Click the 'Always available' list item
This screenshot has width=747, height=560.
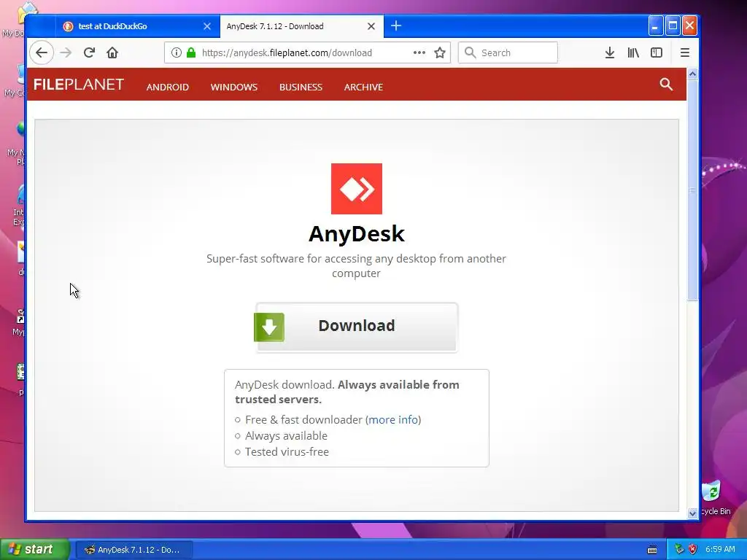(x=286, y=436)
